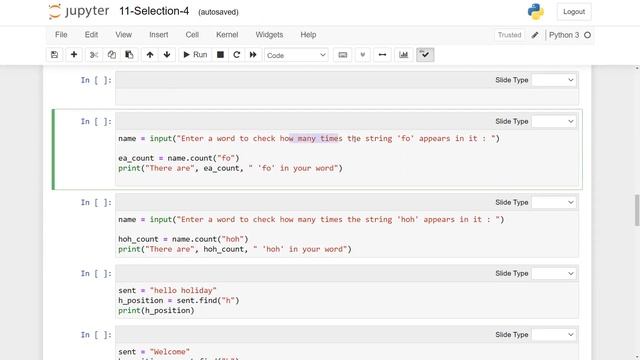Screen dimensions: 640x360
Task: Click the In [ ]: prompt of the 'fo' cell
Action: [x=96, y=121]
